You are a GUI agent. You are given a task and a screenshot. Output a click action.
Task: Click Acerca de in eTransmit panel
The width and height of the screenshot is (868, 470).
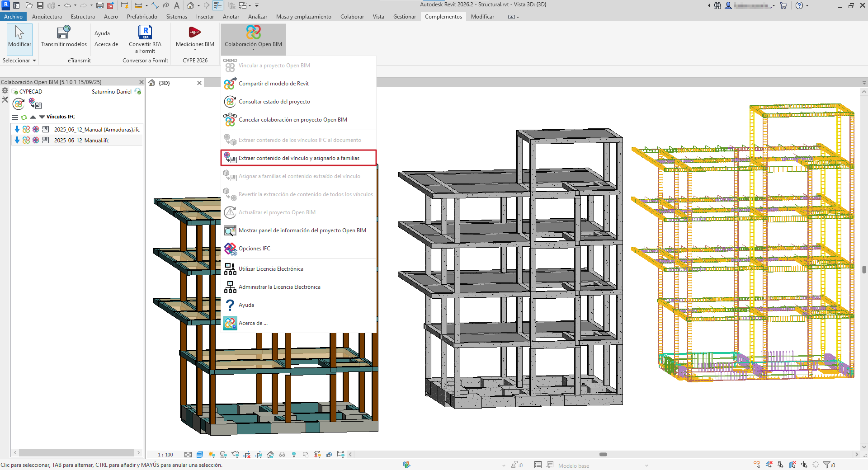[106, 44]
